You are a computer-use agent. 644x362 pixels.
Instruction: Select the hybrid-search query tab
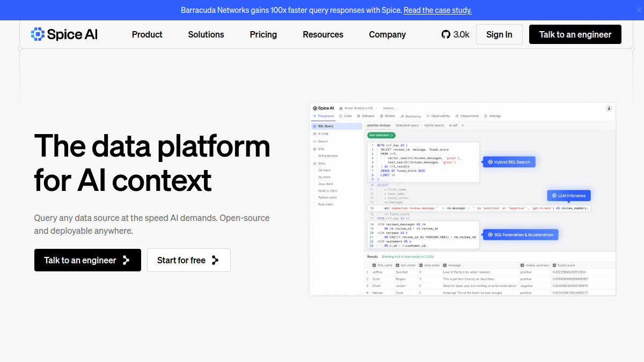point(434,125)
